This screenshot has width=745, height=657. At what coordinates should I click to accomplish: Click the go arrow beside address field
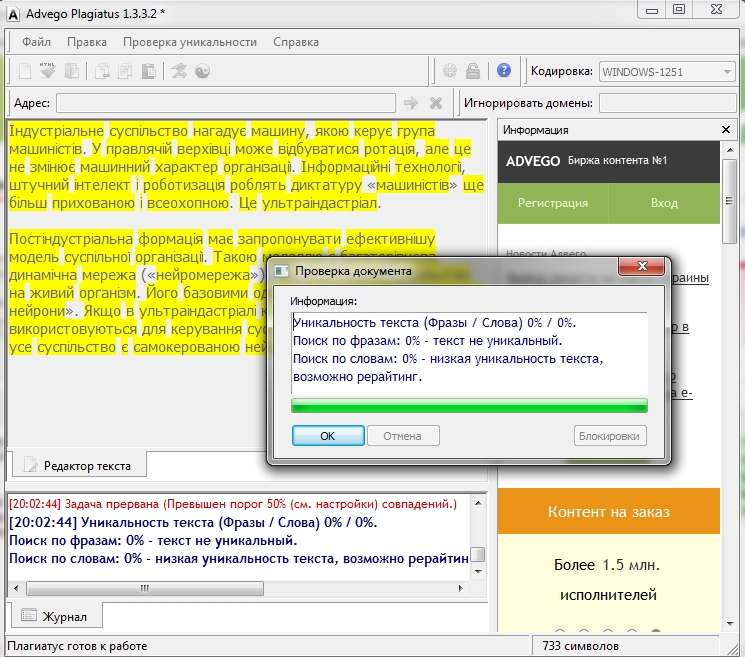click(411, 103)
